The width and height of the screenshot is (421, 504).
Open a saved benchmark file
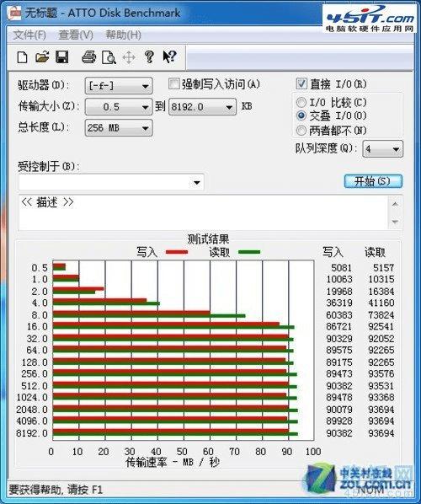point(42,57)
